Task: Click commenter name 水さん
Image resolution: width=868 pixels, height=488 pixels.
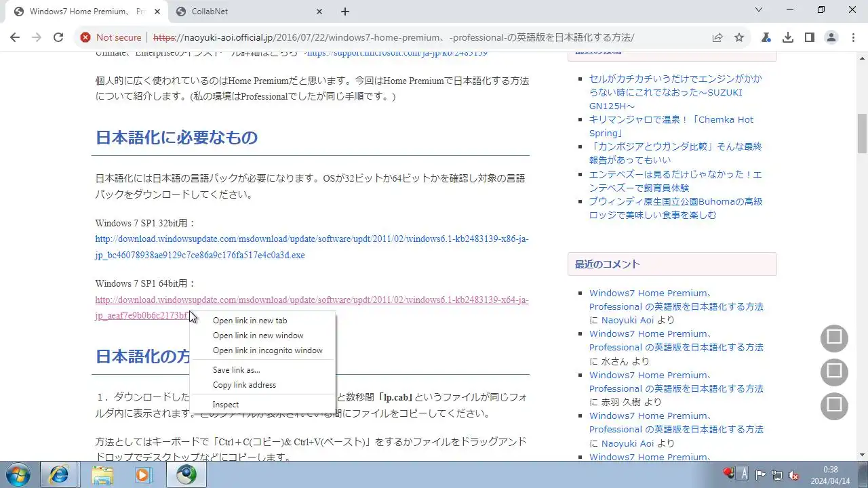Action: [615, 361]
